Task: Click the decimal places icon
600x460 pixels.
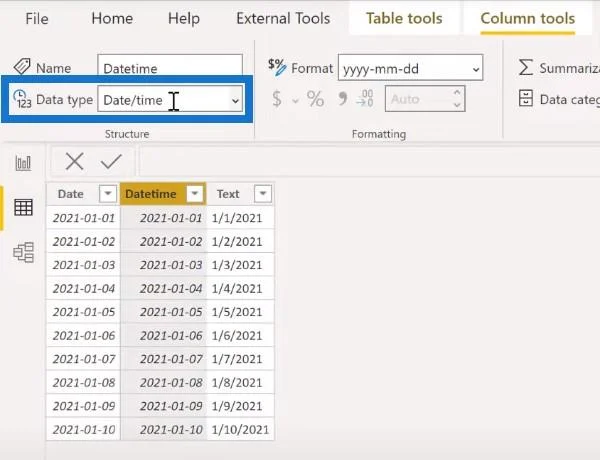Action: click(365, 99)
